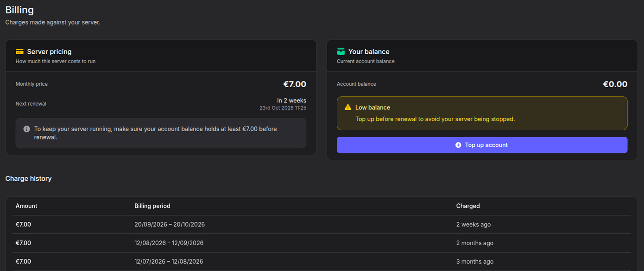Screen dimensions: 644x271
Task: Click the Low balance alert title
Action: 373,107
